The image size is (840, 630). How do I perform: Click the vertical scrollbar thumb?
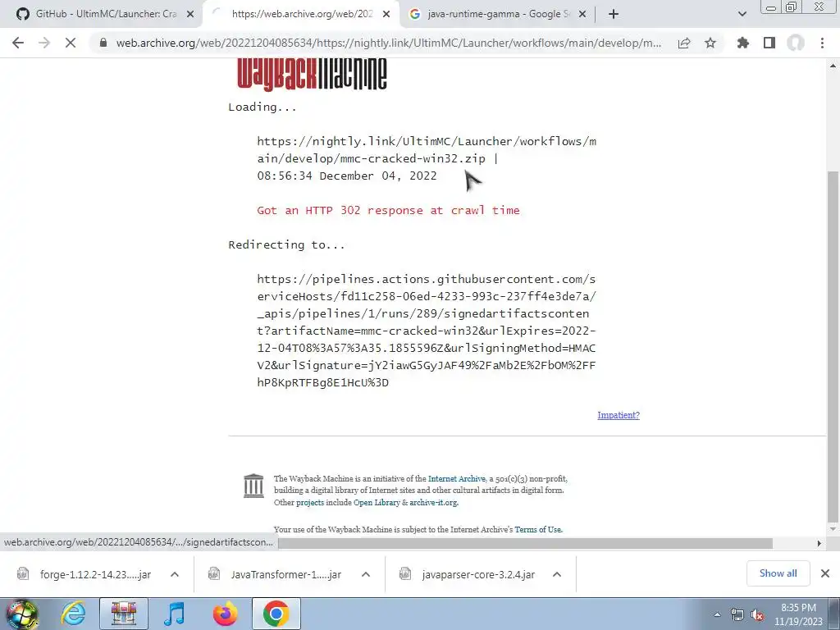[x=833, y=346]
